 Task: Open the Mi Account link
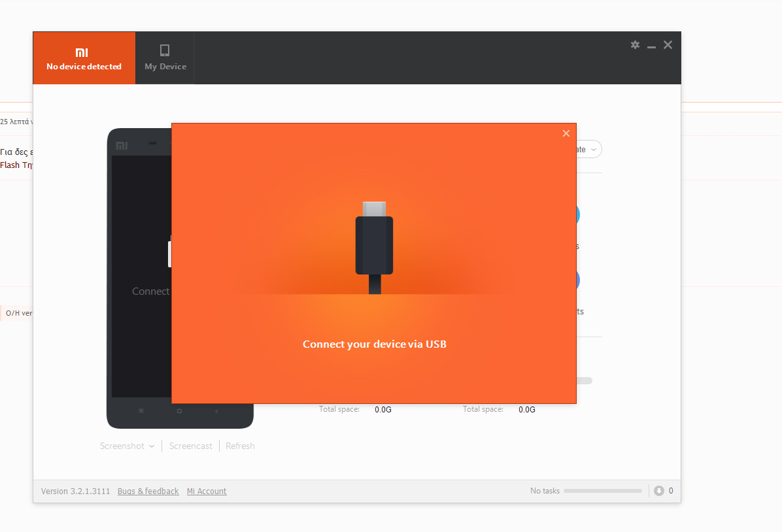(x=207, y=491)
